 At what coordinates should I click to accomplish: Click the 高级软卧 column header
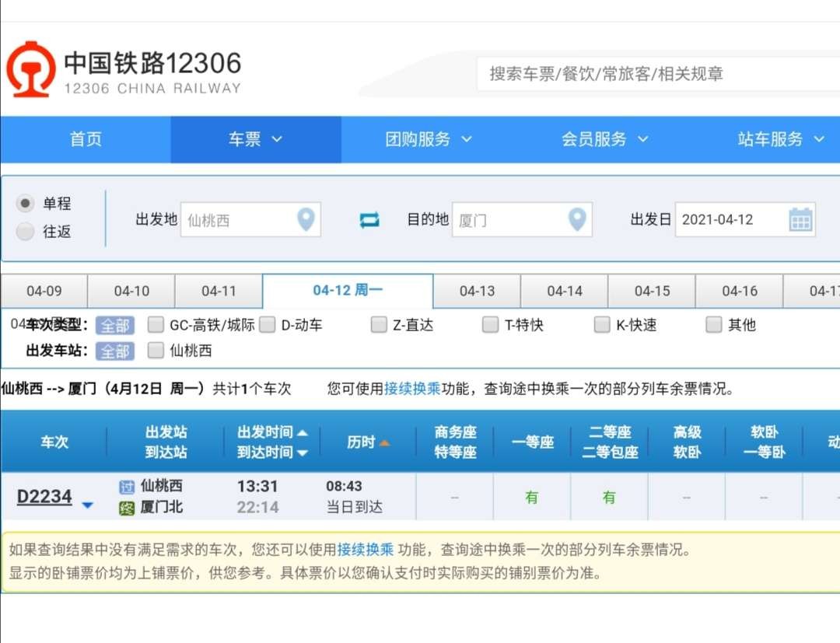point(687,442)
